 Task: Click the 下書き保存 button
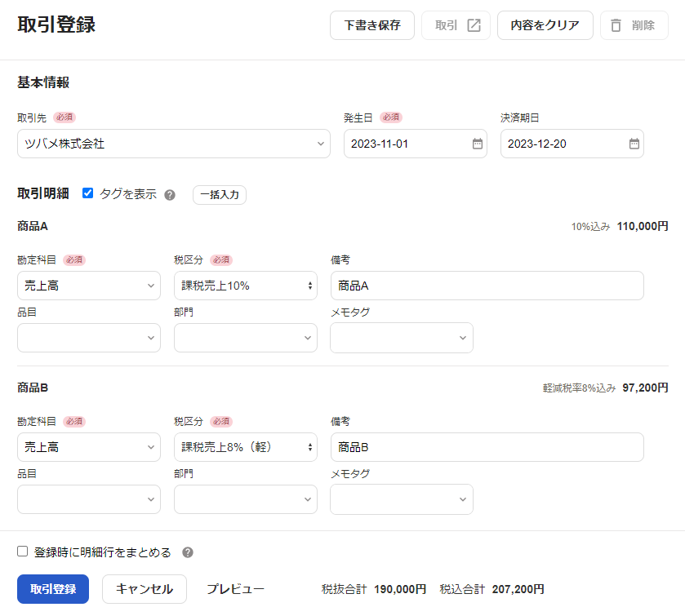372,25
